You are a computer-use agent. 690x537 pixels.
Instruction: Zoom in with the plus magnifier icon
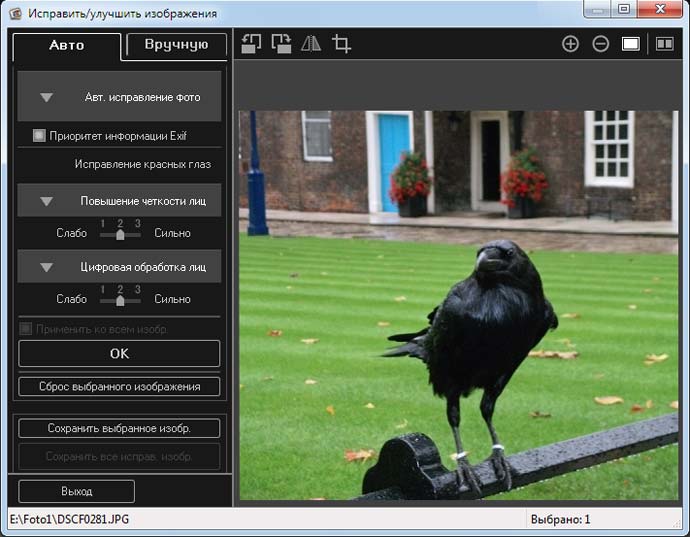[570, 44]
